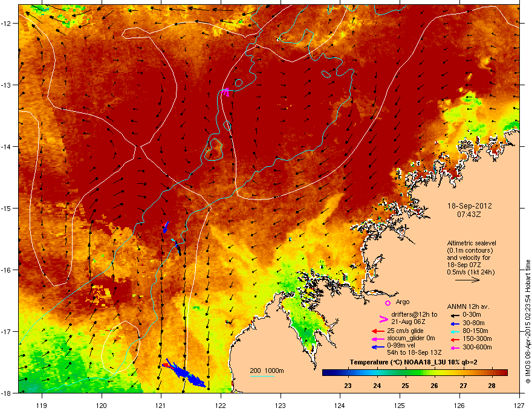Viewport: 532px width, 411px height.
Task: Click longitude axis label 122
Action: pos(221,405)
